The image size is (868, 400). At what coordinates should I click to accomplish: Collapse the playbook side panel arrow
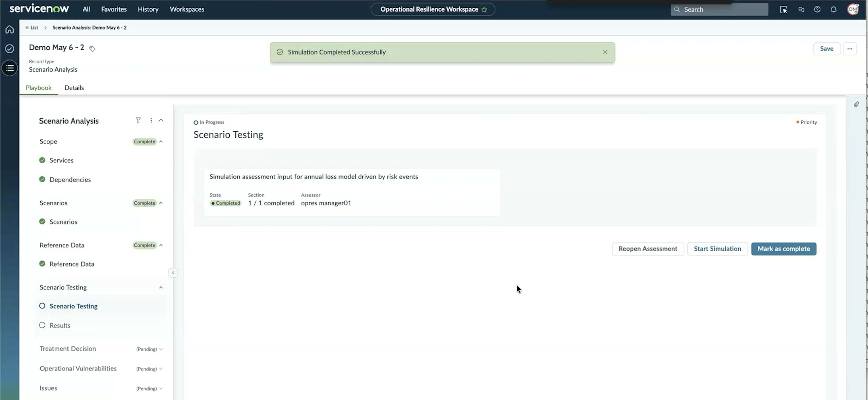pyautogui.click(x=173, y=273)
